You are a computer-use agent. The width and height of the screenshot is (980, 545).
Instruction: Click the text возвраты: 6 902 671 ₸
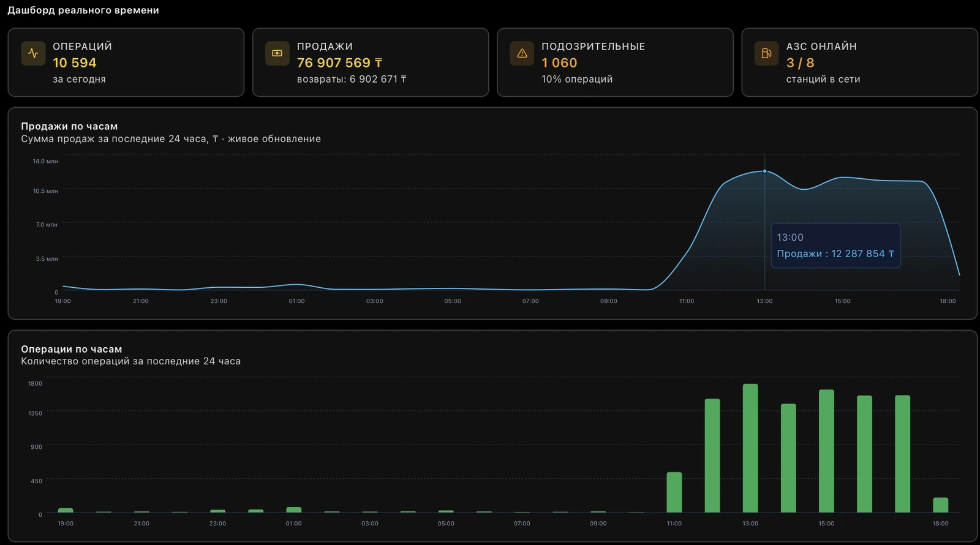coord(352,79)
